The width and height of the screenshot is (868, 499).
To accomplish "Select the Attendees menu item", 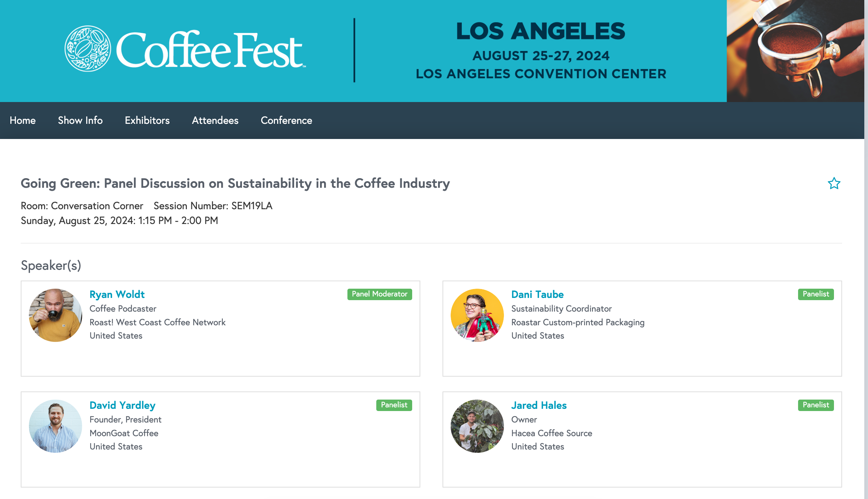I will (x=215, y=120).
